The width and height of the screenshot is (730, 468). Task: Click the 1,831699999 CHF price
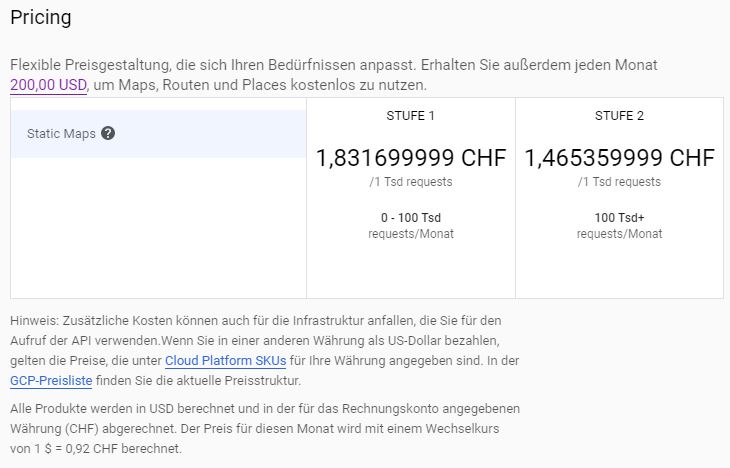pos(410,158)
